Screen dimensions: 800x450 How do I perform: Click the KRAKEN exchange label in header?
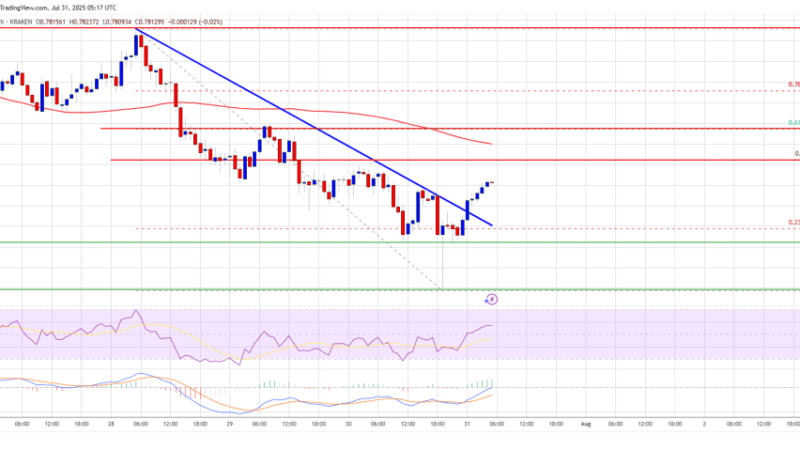(20, 22)
